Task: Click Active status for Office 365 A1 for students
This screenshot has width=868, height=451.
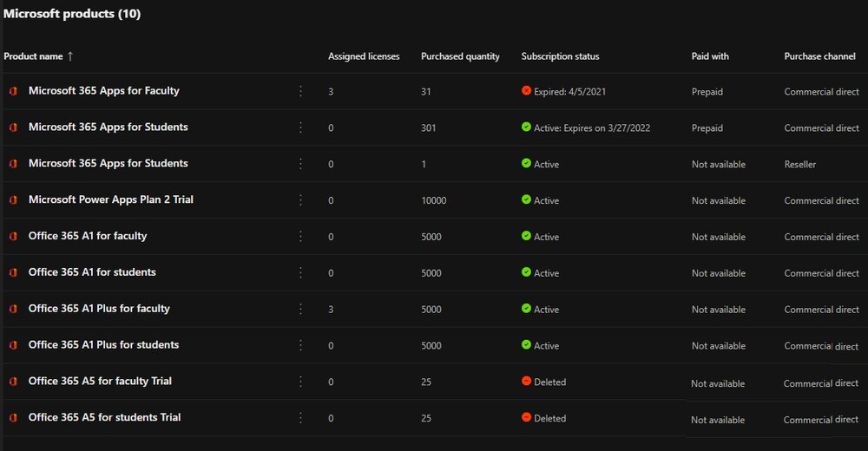Action: click(x=546, y=273)
